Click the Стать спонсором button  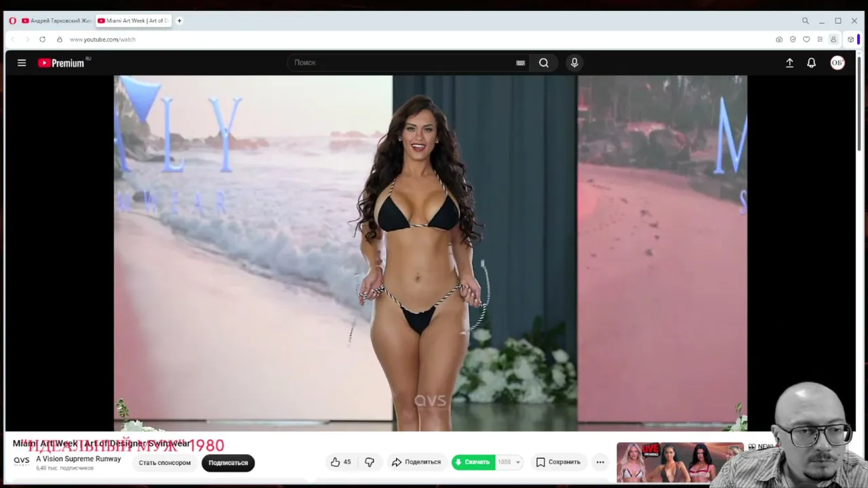pyautogui.click(x=165, y=463)
